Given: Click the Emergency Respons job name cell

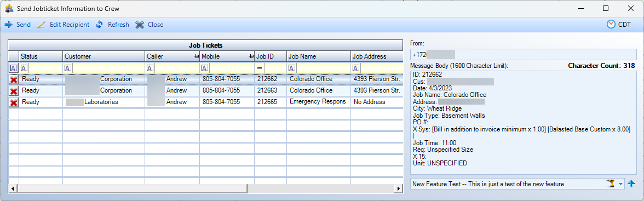Looking at the screenshot, I should click(x=319, y=101).
